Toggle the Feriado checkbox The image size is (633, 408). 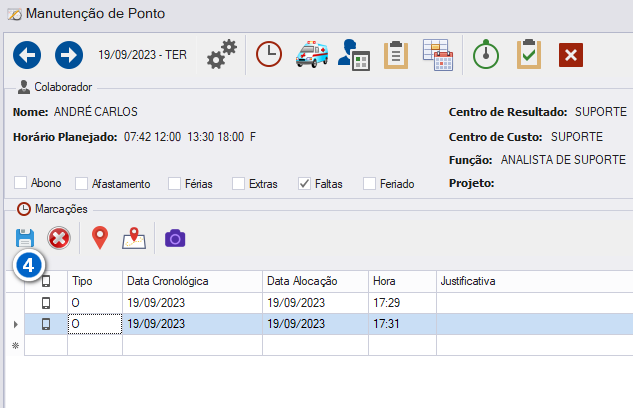tap(369, 184)
